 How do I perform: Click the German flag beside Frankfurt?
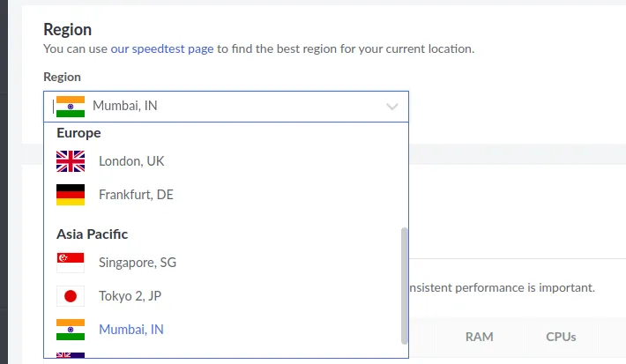(71, 195)
